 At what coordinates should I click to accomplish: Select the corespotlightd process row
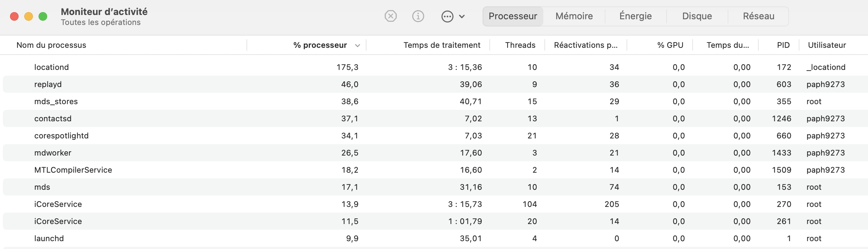(x=61, y=136)
